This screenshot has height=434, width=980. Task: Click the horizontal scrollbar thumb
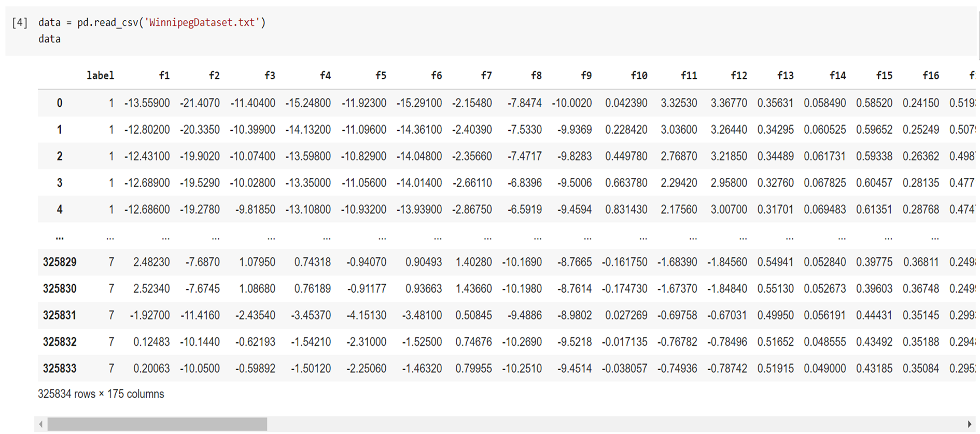(x=157, y=424)
